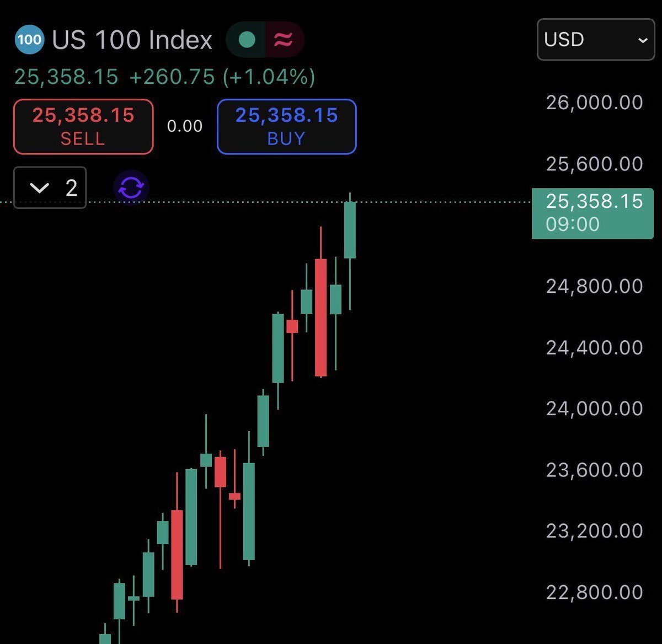Click the green market status dot
Image resolution: width=662 pixels, height=644 pixels.
pos(247,40)
